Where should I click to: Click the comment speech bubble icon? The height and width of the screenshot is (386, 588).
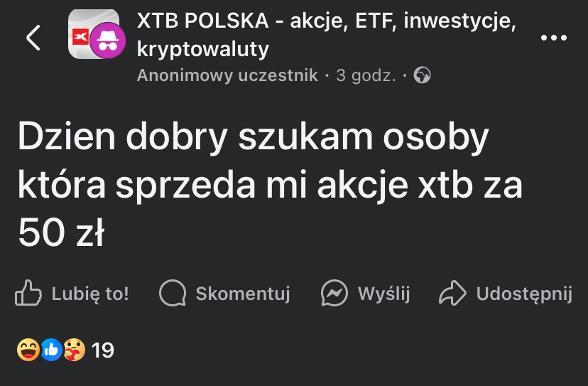[x=172, y=293]
